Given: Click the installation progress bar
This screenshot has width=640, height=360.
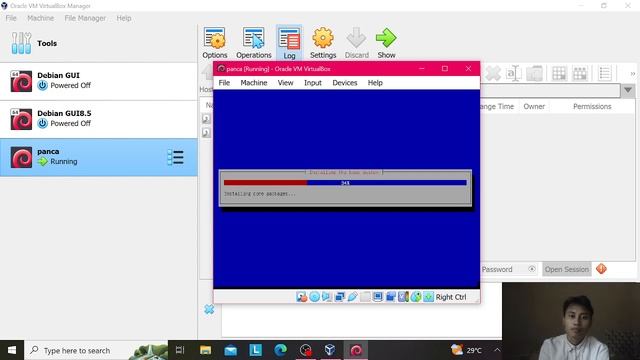Looking at the screenshot, I should coord(345,183).
